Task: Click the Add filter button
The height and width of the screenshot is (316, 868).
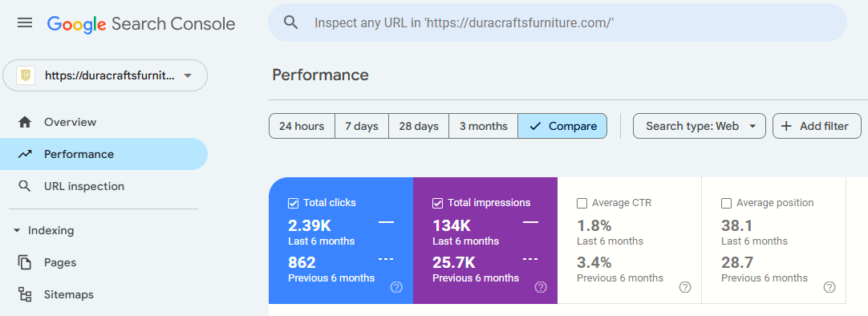Action: pyautogui.click(x=817, y=126)
